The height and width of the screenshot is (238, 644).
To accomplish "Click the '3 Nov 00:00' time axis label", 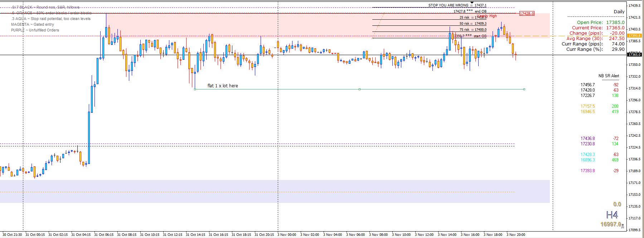I will [287, 235].
